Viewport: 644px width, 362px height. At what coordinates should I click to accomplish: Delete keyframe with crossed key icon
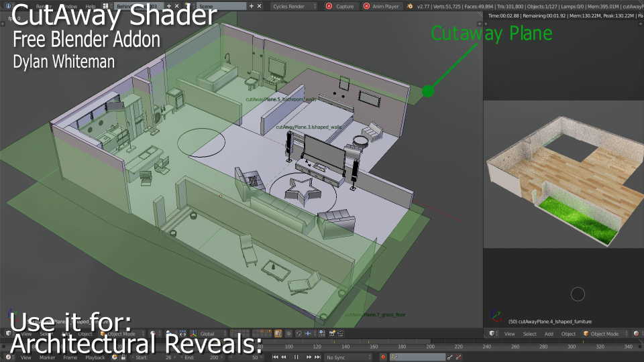(x=459, y=357)
